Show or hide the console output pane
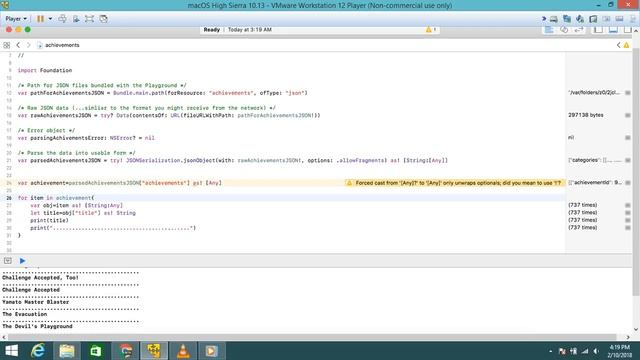This screenshot has width=640, height=360. [x=8, y=261]
